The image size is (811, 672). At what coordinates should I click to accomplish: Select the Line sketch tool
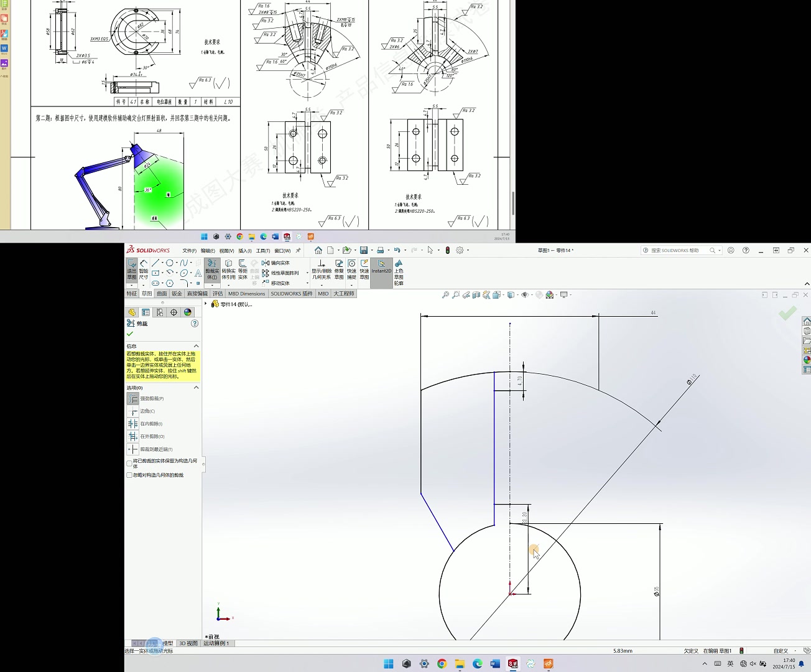(155, 263)
